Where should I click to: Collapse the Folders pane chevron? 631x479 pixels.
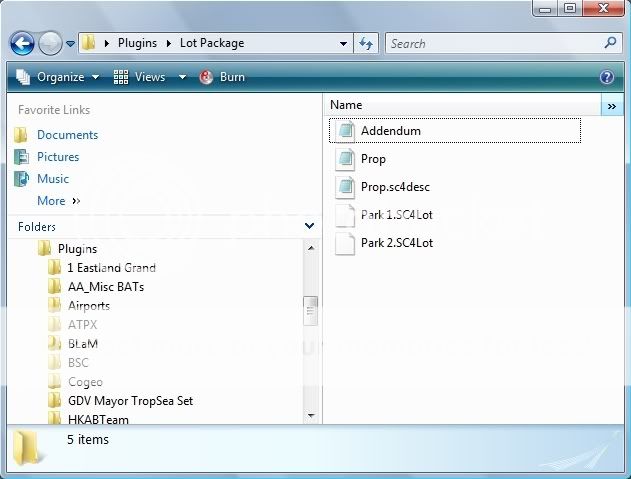tap(309, 226)
